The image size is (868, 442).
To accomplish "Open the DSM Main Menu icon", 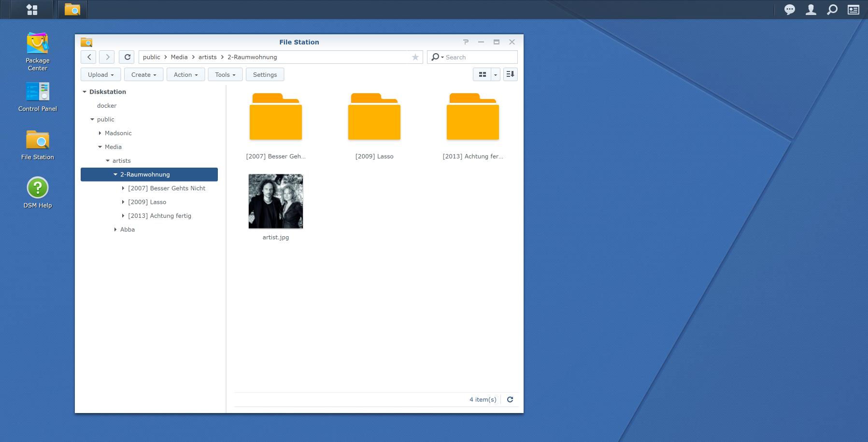I will (x=32, y=10).
